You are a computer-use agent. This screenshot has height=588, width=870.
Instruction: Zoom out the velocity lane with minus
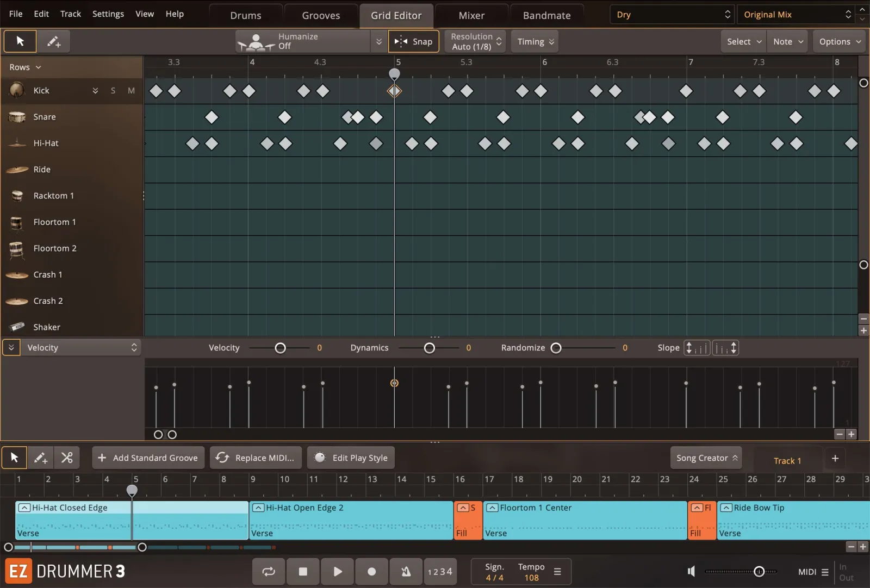840,434
